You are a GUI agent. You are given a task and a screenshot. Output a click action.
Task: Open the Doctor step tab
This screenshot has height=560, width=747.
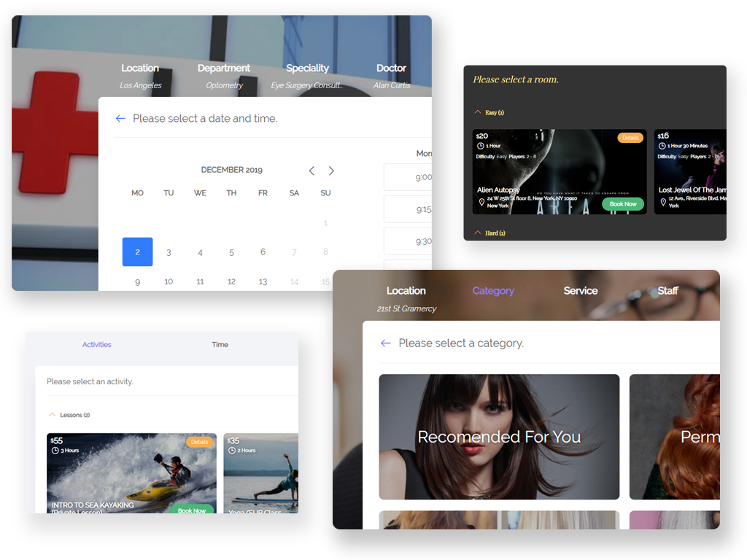391,68
